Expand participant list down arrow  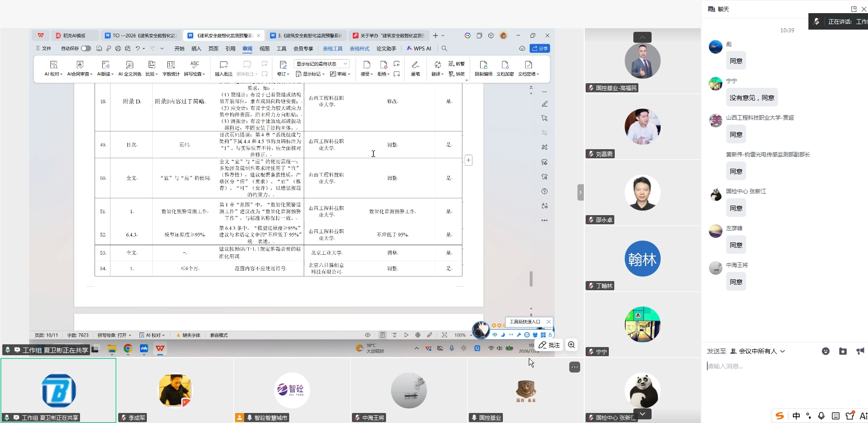point(642,414)
